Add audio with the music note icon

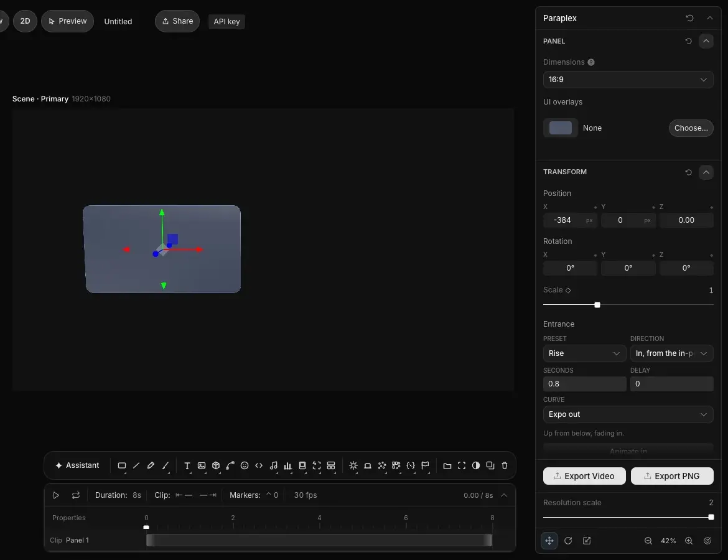tap(273, 465)
